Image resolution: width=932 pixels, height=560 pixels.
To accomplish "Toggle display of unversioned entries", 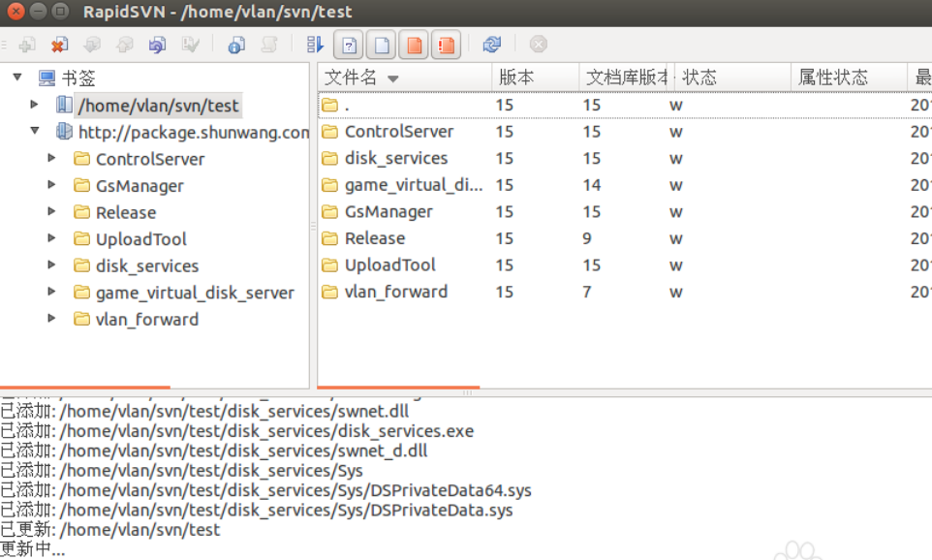I will coord(349,45).
